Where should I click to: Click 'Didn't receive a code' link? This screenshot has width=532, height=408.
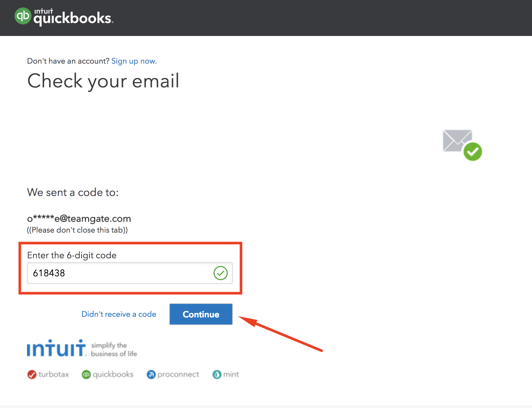(x=119, y=314)
